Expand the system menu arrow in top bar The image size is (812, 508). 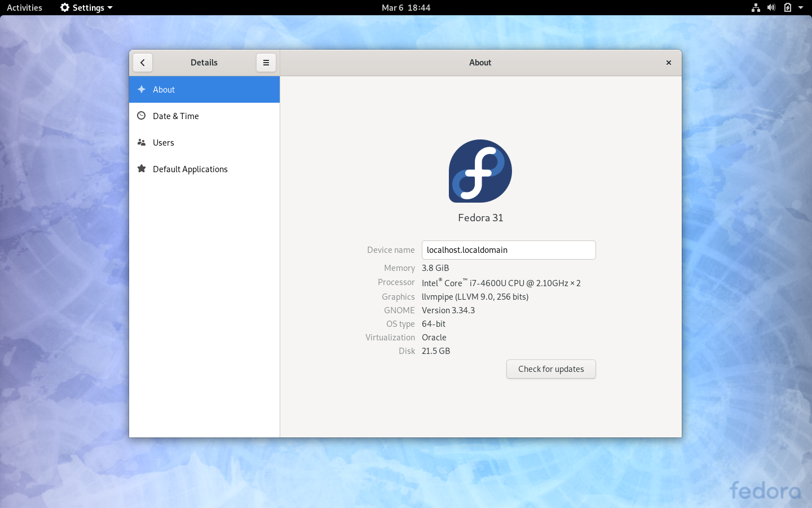801,7
